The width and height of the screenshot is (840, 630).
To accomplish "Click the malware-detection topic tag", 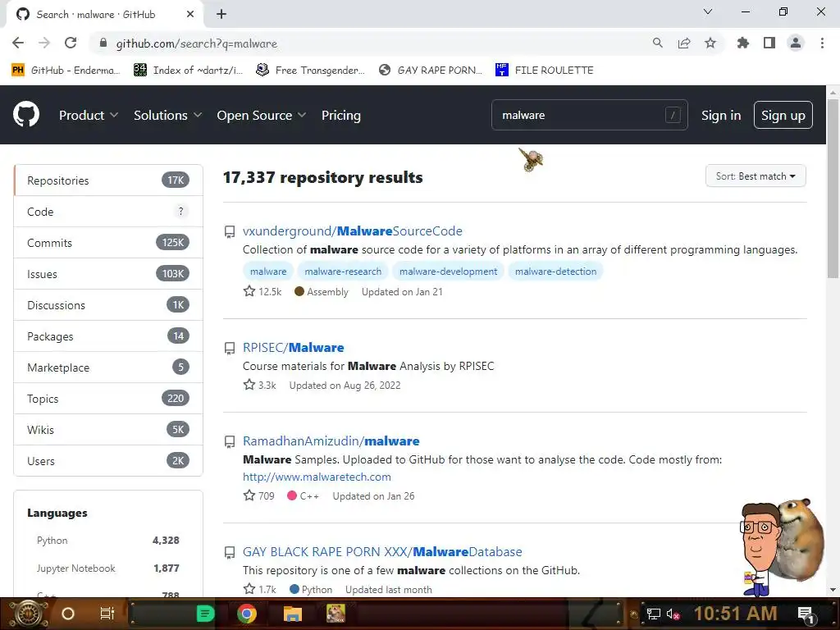I will (x=555, y=271).
